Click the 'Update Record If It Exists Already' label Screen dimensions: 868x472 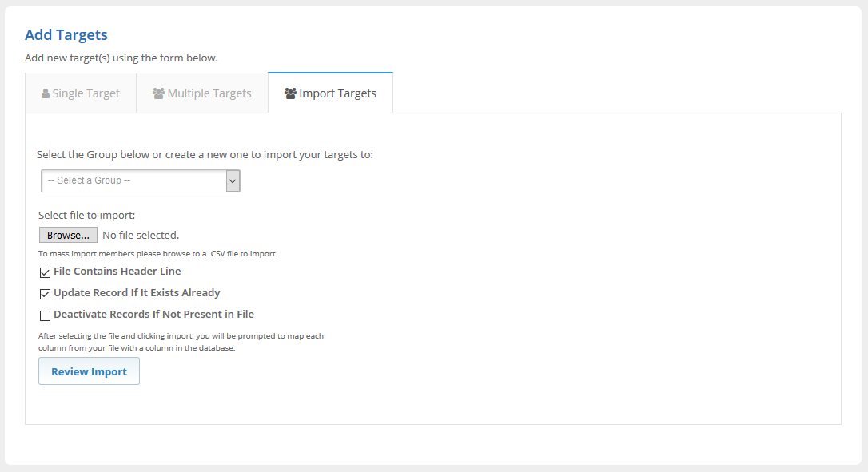[x=137, y=293]
